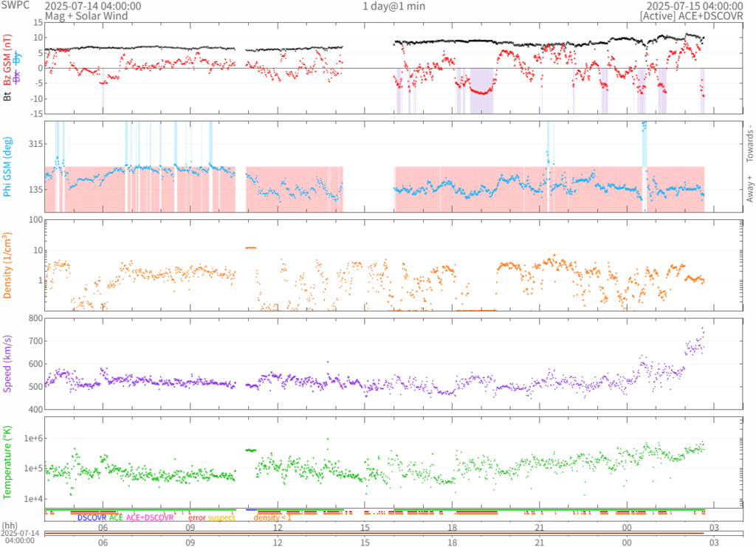Click the orange 'density < 1' legend label
The height and width of the screenshot is (547, 756).
tap(272, 518)
